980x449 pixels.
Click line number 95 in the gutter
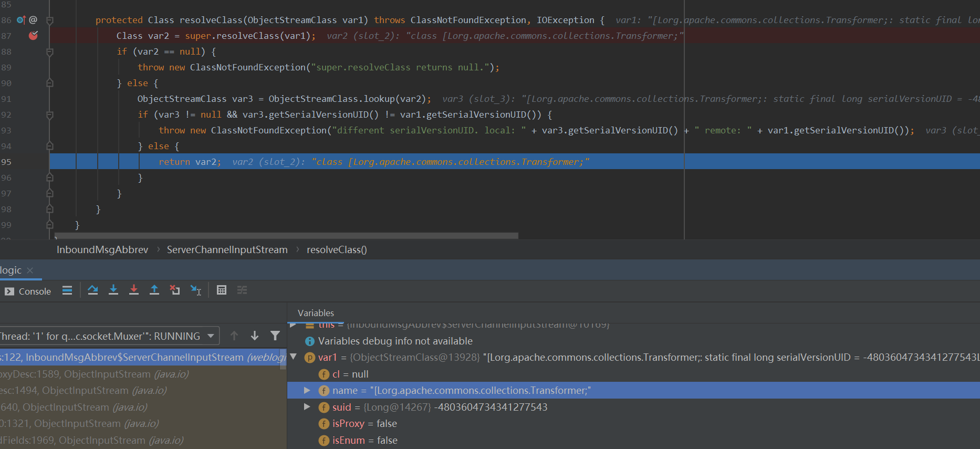coord(6,162)
